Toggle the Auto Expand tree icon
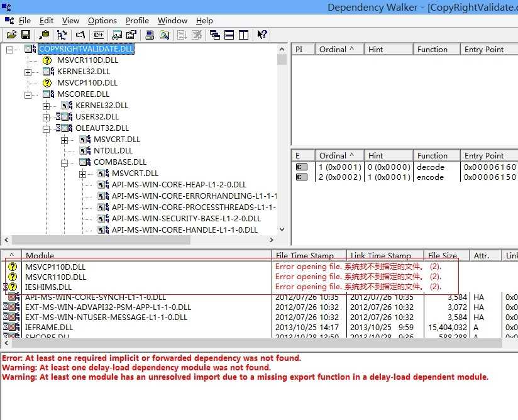The height and width of the screenshot is (420, 518). [62, 35]
